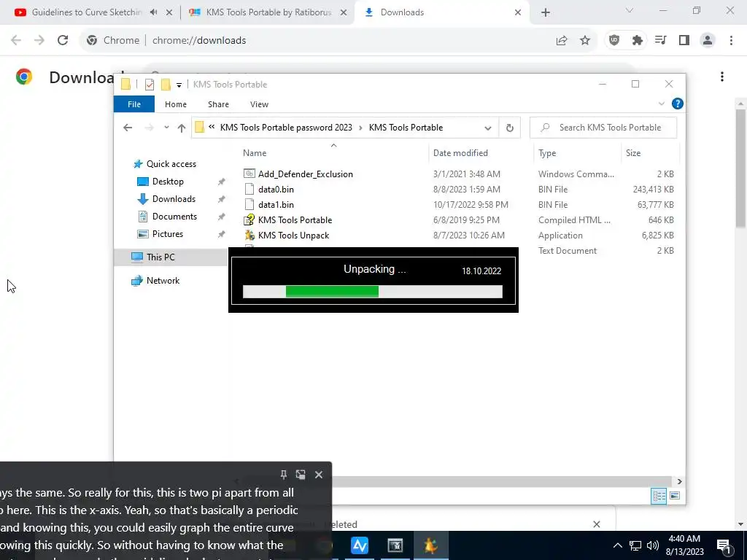The image size is (747, 560).
Task: Close the live caption panel
Action: (319, 474)
